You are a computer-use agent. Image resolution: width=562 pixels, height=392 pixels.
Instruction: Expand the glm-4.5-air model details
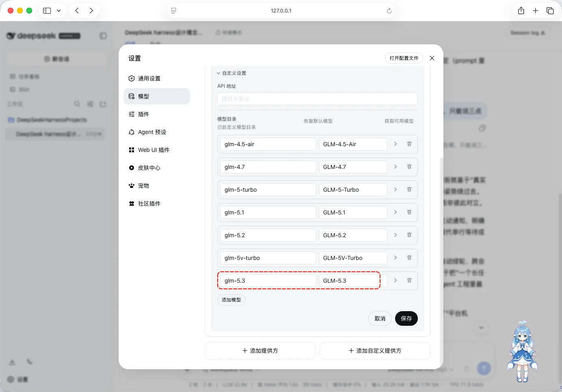pyautogui.click(x=396, y=144)
